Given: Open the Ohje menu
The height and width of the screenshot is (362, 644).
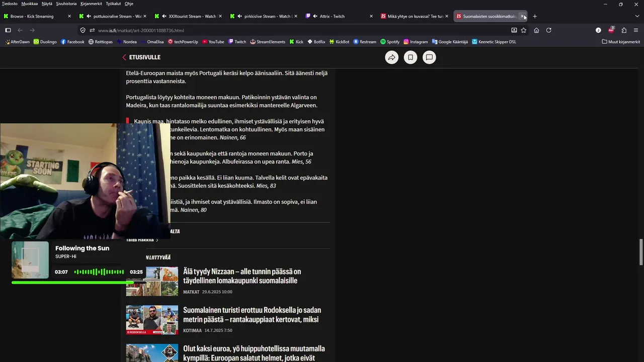Looking at the screenshot, I should pos(129,4).
